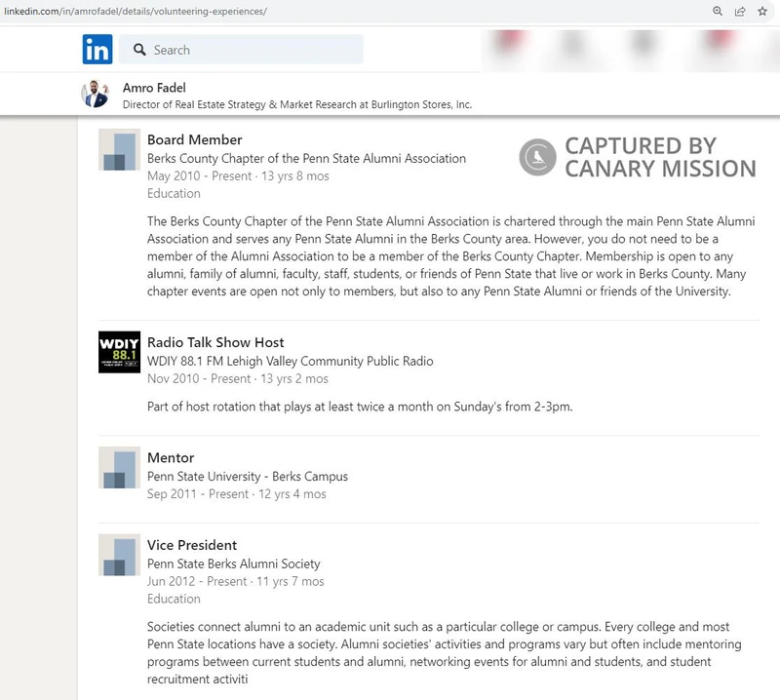Screen dimensions: 780x700
Task: Open Amro Fadel's profile photo
Action: pyautogui.click(x=95, y=94)
